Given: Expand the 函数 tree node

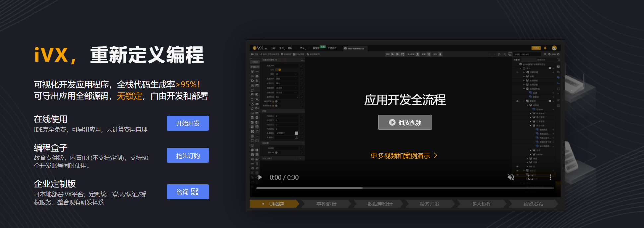Looking at the screenshot, I should (524, 76).
